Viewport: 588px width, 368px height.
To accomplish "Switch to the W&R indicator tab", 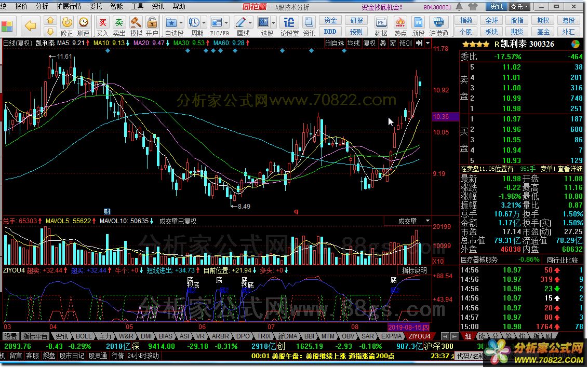I will point(126,336).
